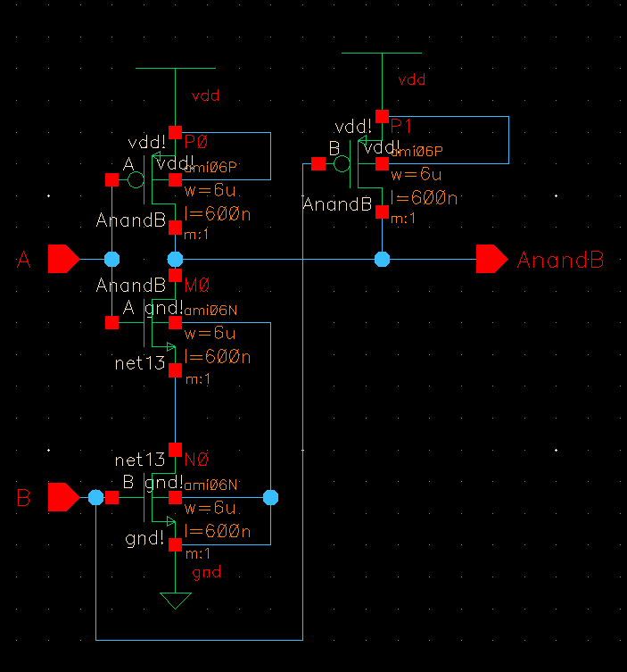Click 'ami06N' model label of M0

pos(210,311)
